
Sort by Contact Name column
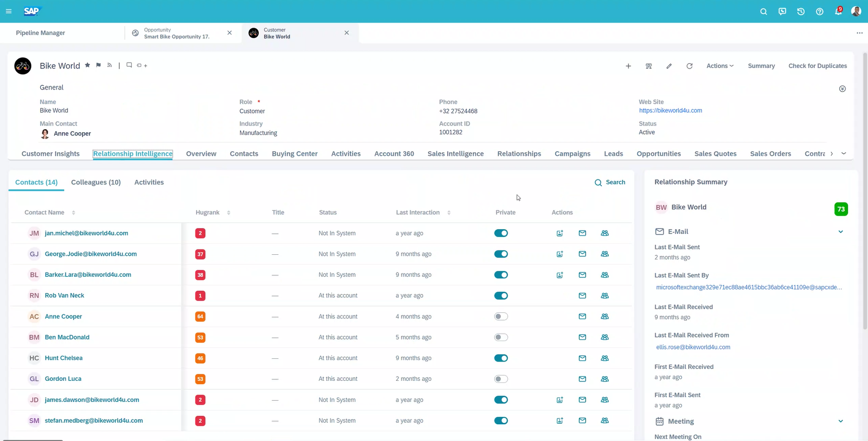coord(73,212)
